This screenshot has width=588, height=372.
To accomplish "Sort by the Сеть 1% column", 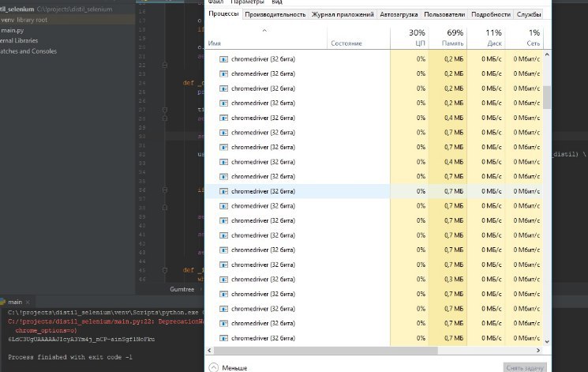I will (524, 38).
